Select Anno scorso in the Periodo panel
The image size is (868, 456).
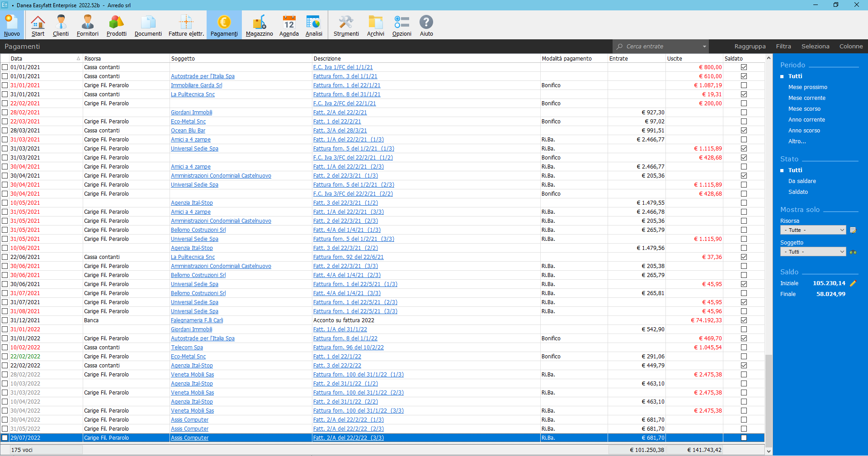coord(804,130)
